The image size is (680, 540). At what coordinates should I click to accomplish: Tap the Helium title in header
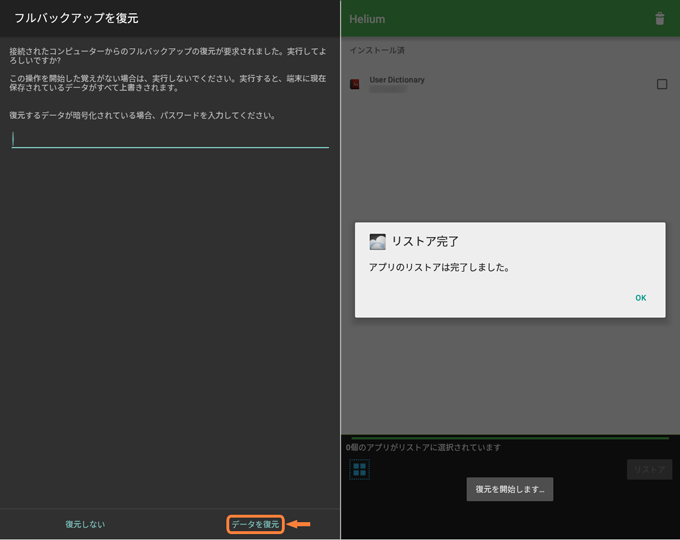click(x=367, y=19)
